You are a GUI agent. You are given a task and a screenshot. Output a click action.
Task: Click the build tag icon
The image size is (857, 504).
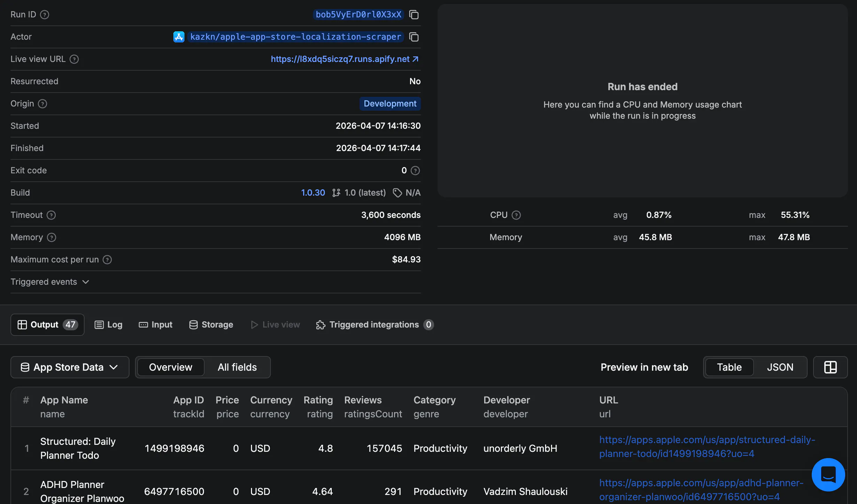click(x=398, y=193)
